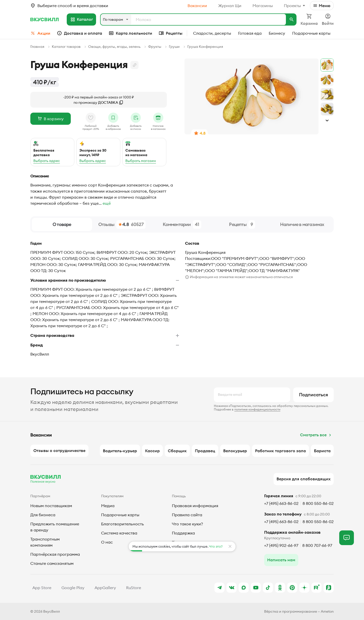Copy product link icon next to title
The height and width of the screenshot is (620, 364).
(134, 65)
